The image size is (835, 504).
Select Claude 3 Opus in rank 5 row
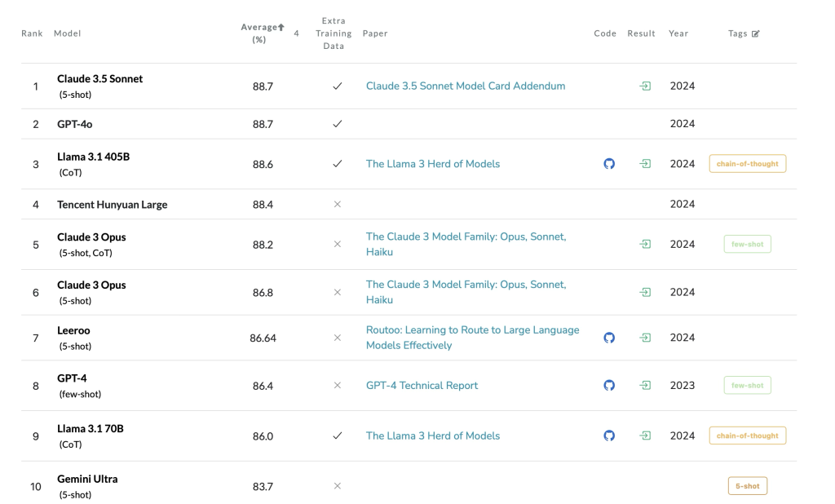(91, 237)
